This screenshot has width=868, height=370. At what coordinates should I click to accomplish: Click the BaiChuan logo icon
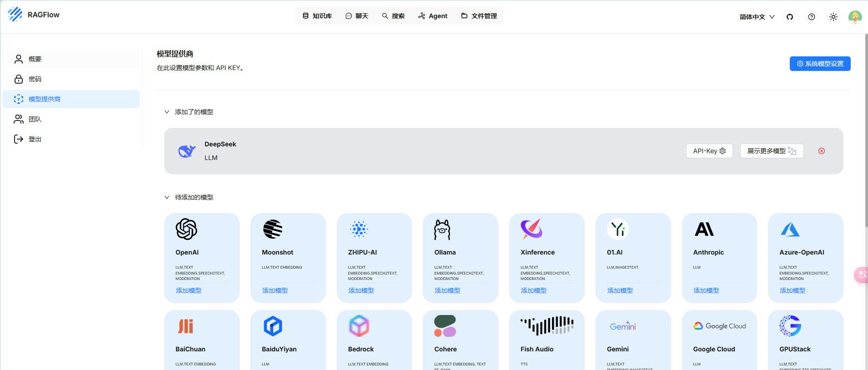(x=186, y=326)
